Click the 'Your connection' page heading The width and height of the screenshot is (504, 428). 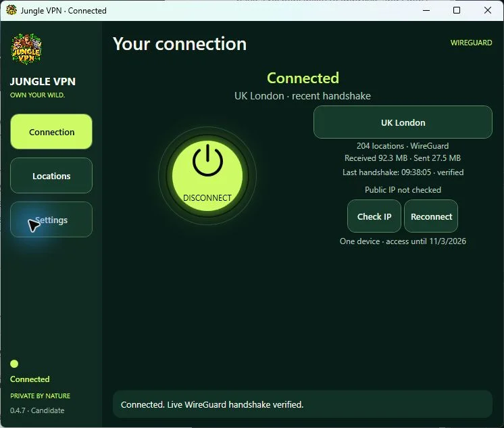(180, 44)
